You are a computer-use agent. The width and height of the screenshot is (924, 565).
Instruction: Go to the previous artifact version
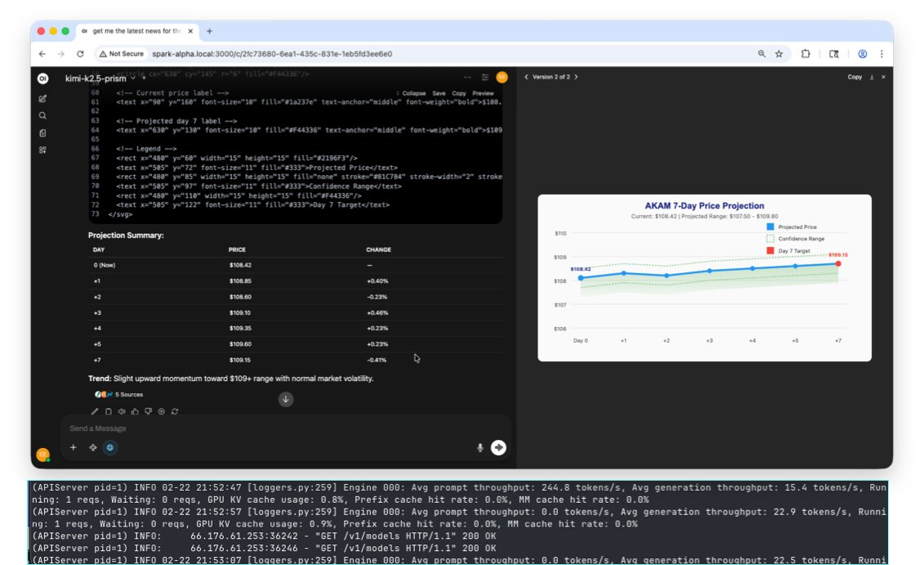[526, 77]
